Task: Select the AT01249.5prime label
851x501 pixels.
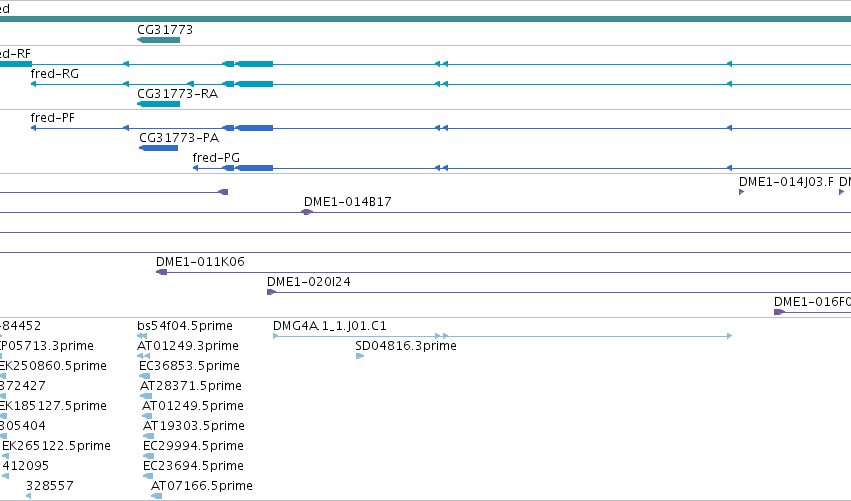Action: point(193,405)
